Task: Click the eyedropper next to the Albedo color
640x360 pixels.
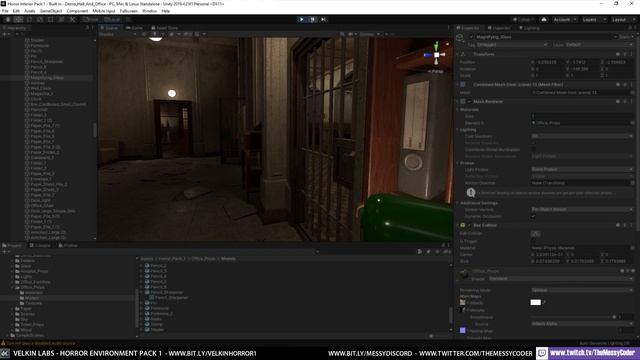Action: click(544, 302)
